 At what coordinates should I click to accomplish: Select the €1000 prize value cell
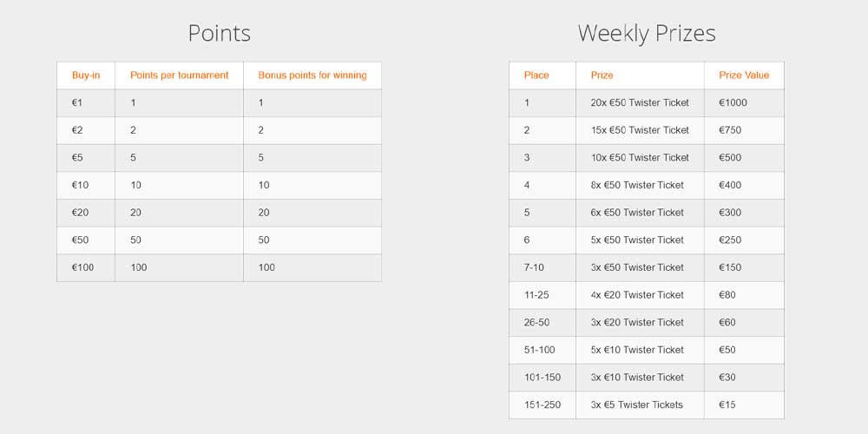pyautogui.click(x=733, y=102)
